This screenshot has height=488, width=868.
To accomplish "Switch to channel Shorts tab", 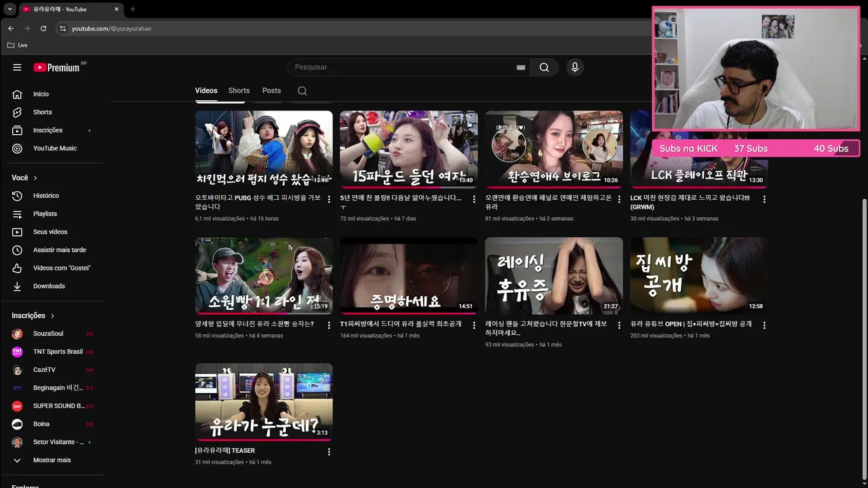I will 239,91.
